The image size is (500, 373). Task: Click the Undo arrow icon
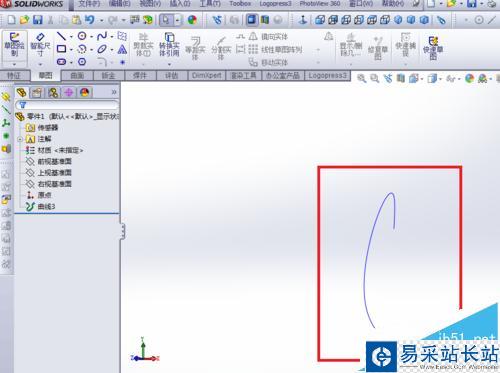point(89,20)
